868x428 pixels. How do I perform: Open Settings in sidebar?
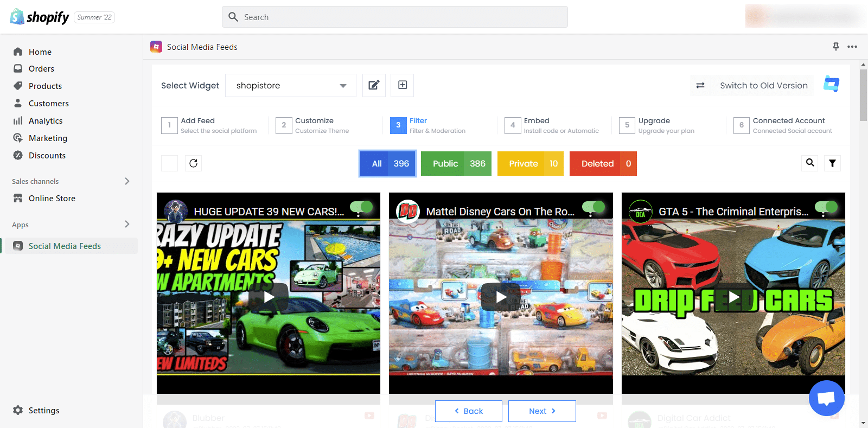[43, 410]
